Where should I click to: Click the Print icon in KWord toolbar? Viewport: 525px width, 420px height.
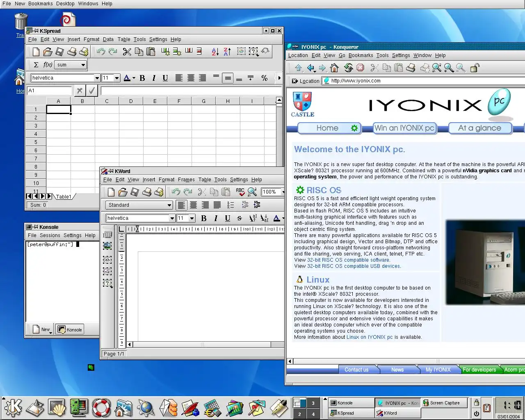147,192
